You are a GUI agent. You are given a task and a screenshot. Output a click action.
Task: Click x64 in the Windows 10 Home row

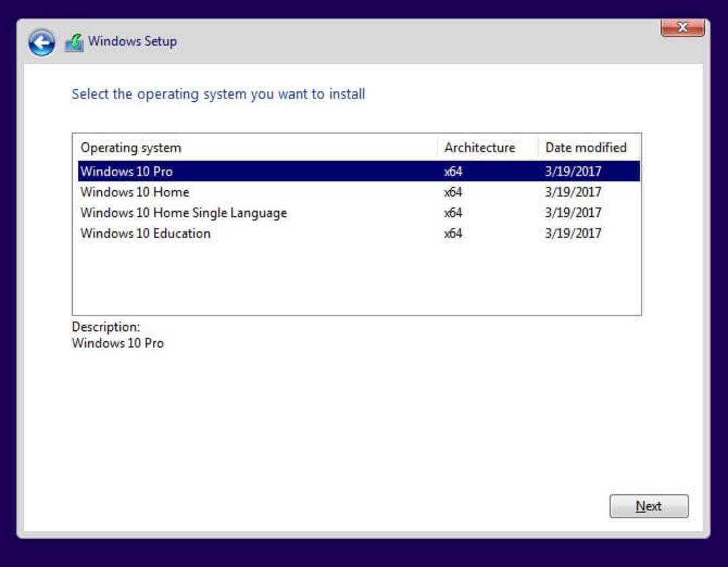453,192
